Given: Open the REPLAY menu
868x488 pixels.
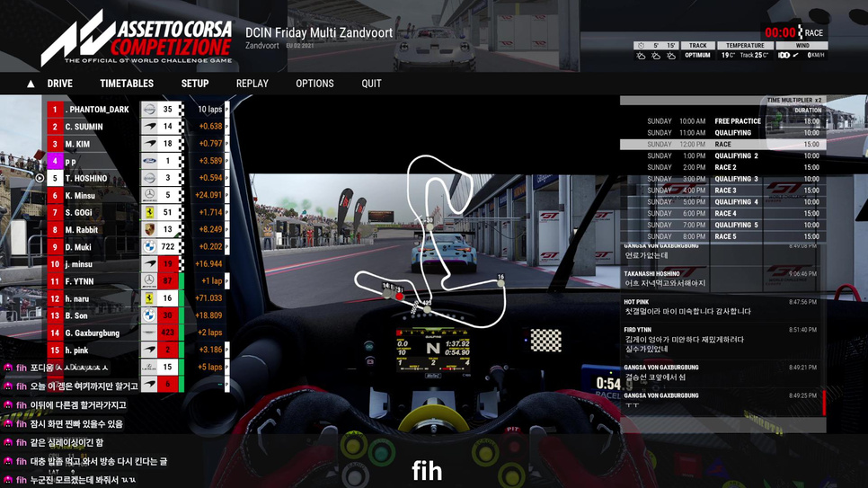Looking at the screenshot, I should 252,84.
